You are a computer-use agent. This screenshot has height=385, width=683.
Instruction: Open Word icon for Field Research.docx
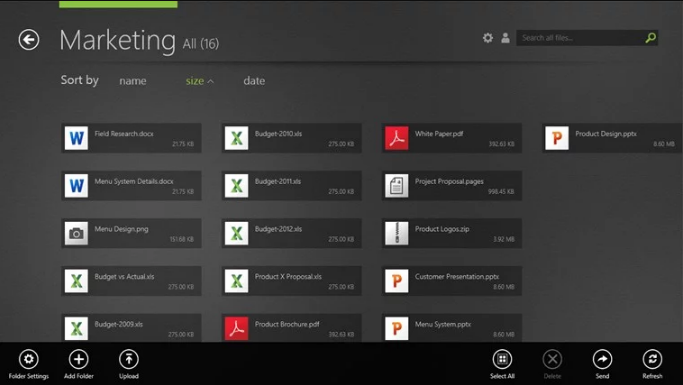(x=76, y=138)
